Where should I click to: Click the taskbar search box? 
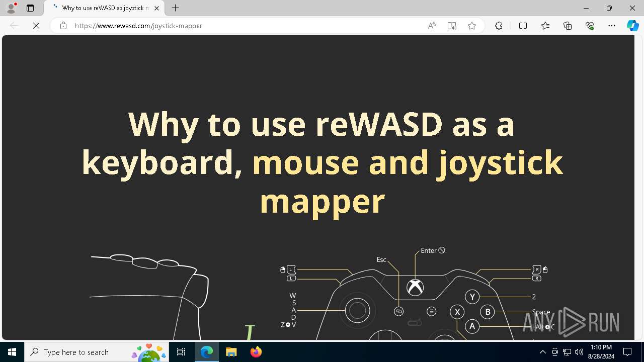(97, 352)
